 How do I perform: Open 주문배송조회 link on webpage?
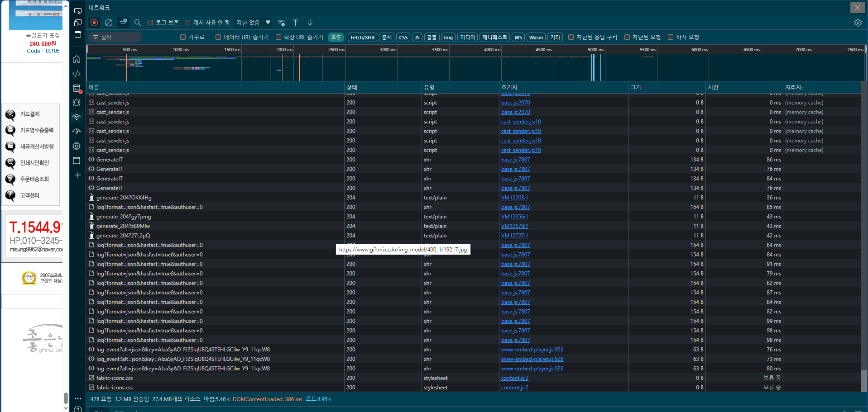point(34,179)
